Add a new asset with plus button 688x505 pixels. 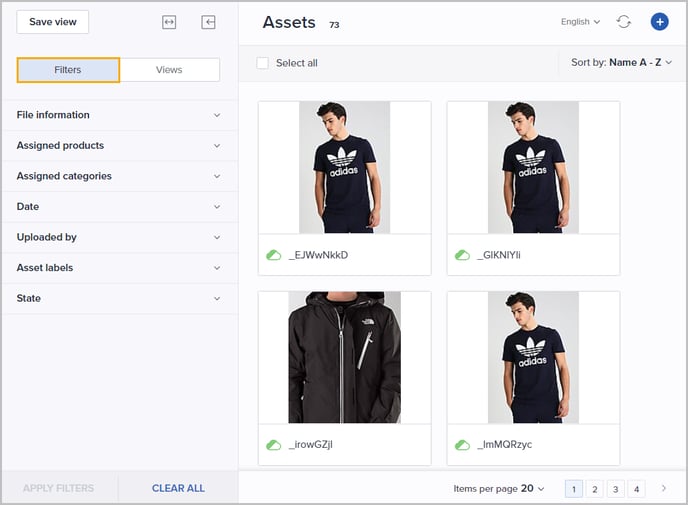click(659, 21)
